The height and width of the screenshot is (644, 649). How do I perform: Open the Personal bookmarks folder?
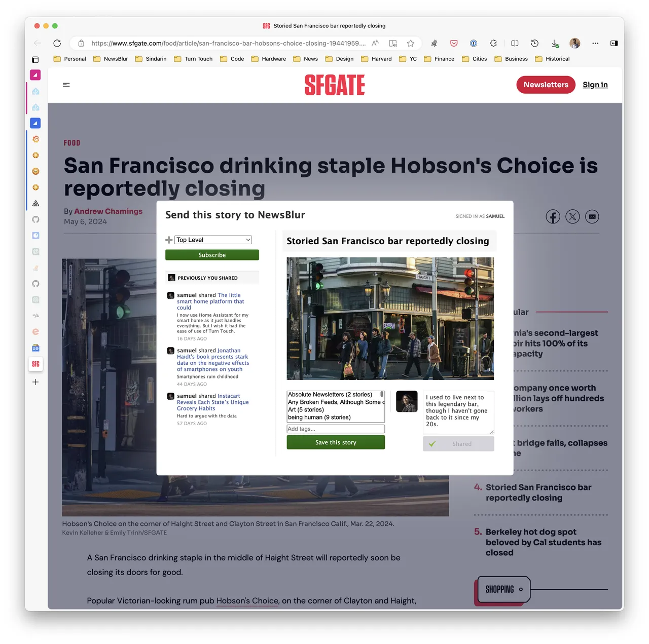pyautogui.click(x=70, y=59)
